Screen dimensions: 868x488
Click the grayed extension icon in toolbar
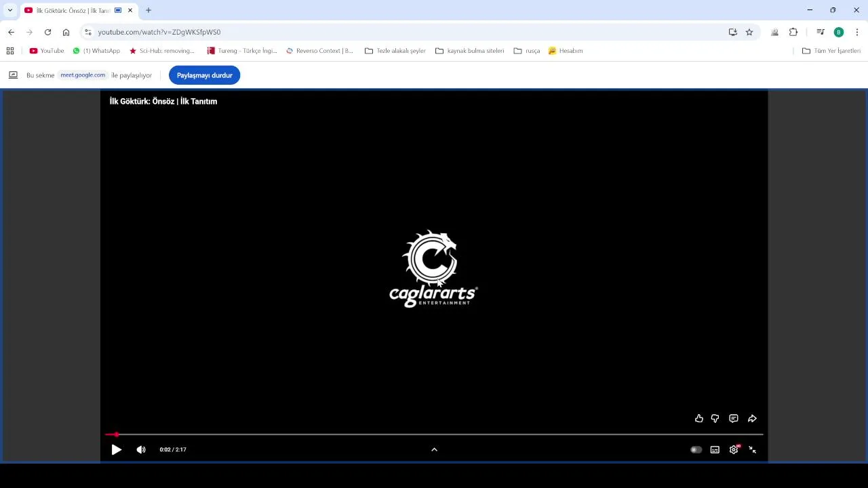click(774, 32)
